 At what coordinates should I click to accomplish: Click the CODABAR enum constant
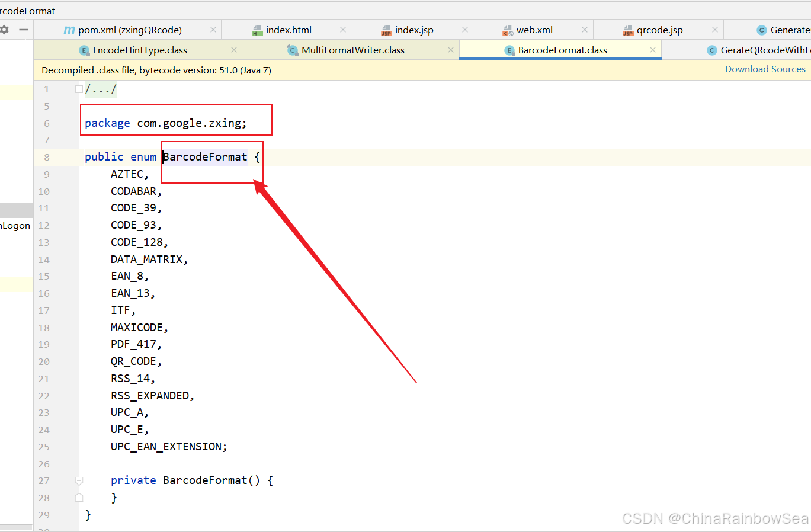click(x=133, y=191)
